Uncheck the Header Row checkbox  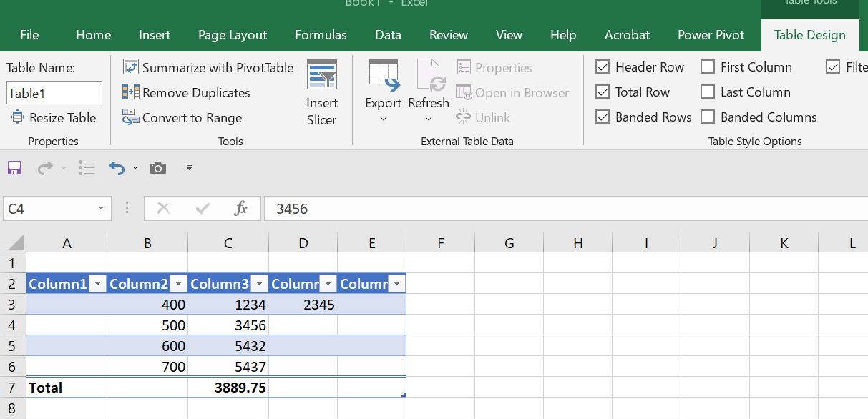tap(603, 67)
